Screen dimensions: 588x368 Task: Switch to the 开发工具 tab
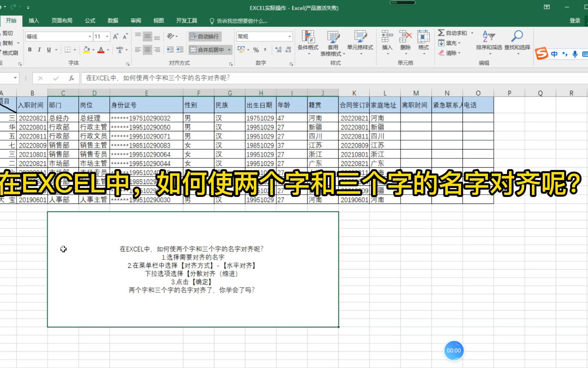[x=186, y=20]
